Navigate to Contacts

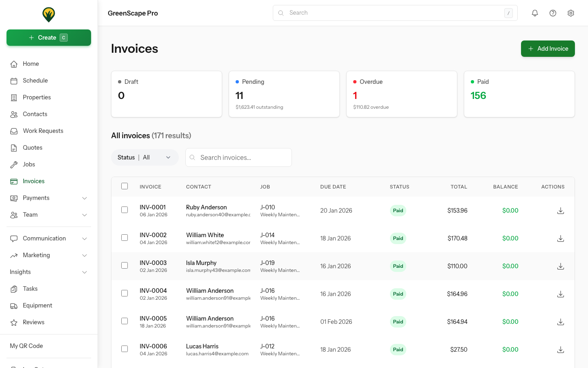tap(35, 114)
